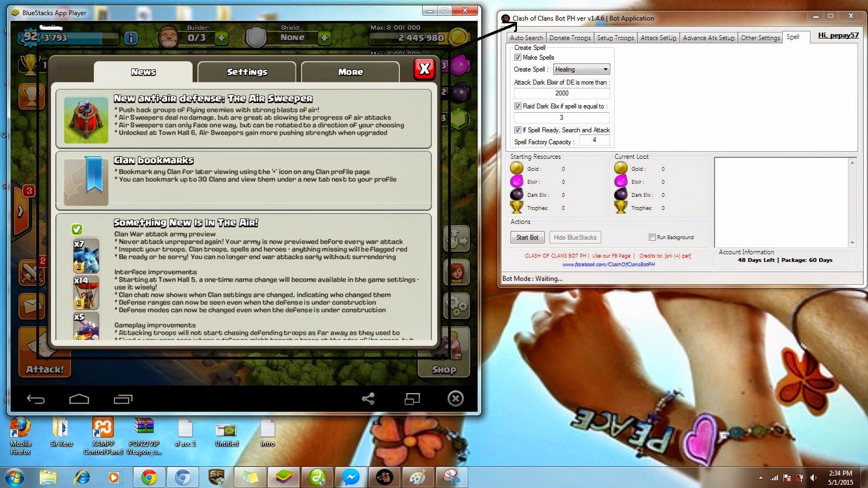
Task: Open the Air Sweeper news image
Action: [86, 120]
